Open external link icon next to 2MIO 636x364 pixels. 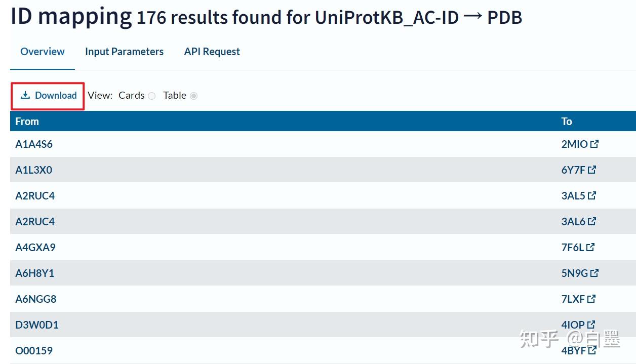coord(594,143)
